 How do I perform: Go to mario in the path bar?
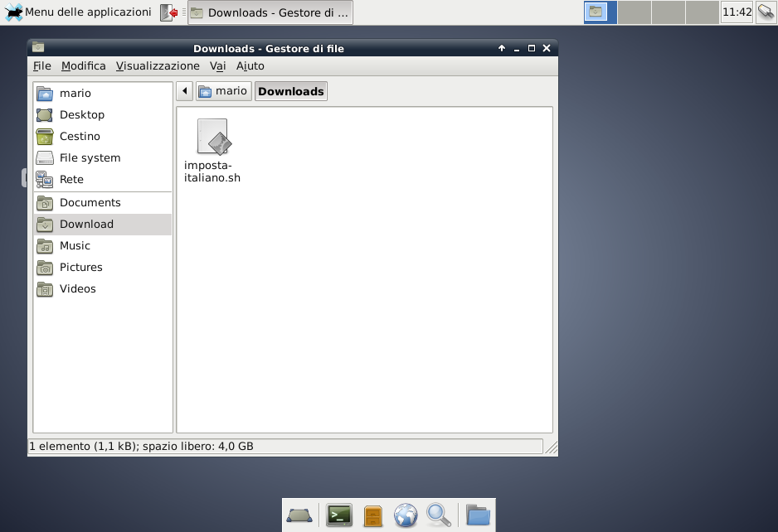click(x=224, y=91)
